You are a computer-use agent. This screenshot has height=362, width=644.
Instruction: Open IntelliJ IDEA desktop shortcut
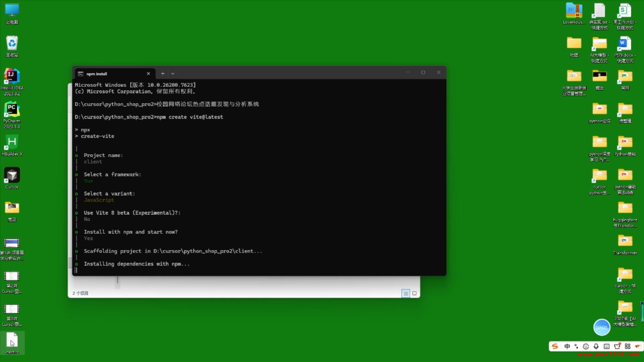pos(12,77)
